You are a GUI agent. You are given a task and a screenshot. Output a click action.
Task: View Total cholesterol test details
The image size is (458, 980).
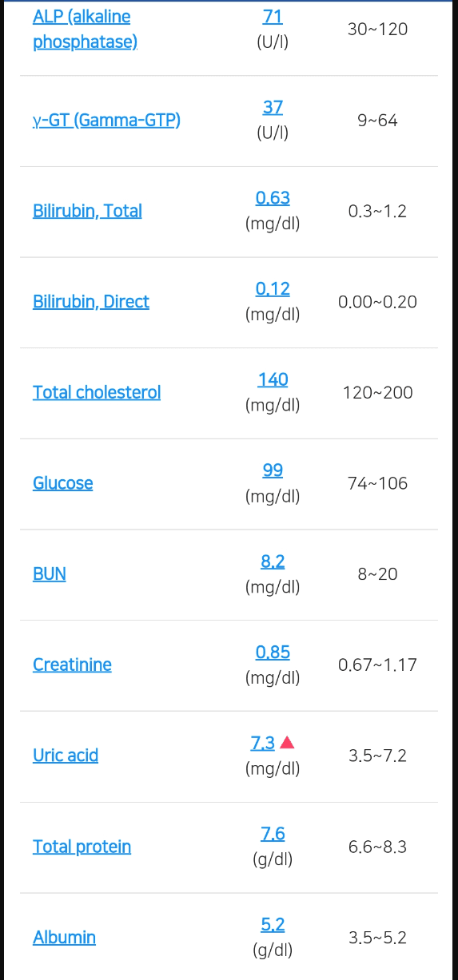tap(97, 392)
